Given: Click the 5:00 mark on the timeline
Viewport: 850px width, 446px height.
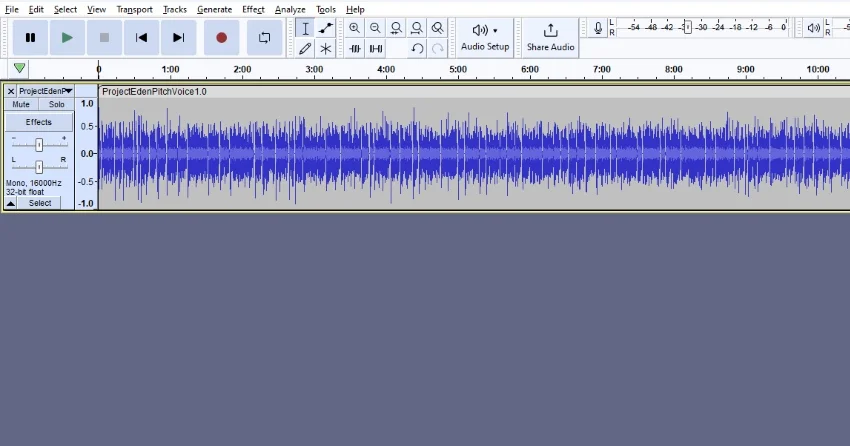Looking at the screenshot, I should tap(458, 69).
